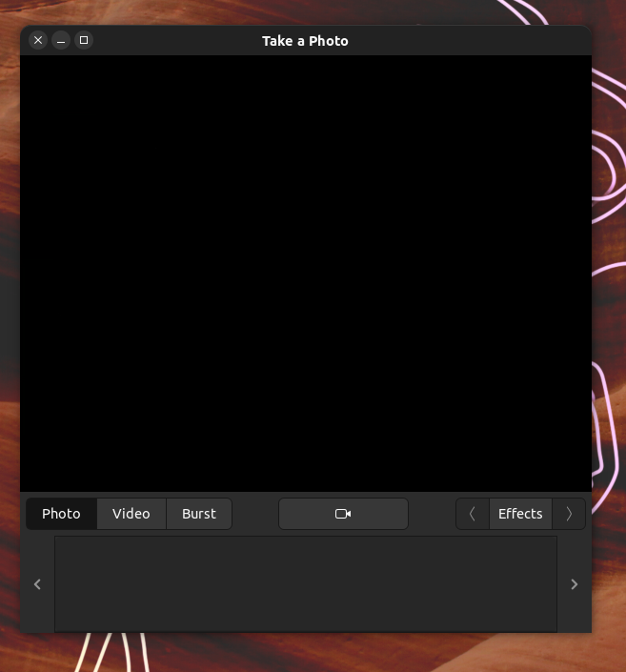Image resolution: width=626 pixels, height=672 pixels.
Task: Minimize the Take a Photo window
Action: pos(61,40)
